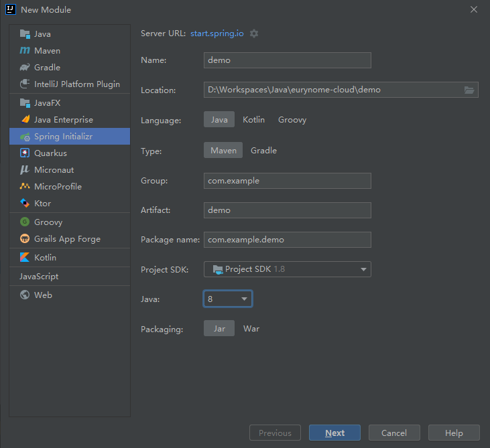490x448 pixels.
Task: Click the Next button
Action: pos(334,433)
